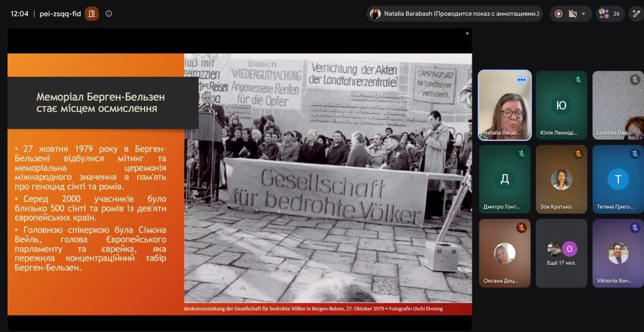The height and width of the screenshot is (332, 644).
Task: Select the Юлія Леоніді participant tile
Action: (x=562, y=105)
